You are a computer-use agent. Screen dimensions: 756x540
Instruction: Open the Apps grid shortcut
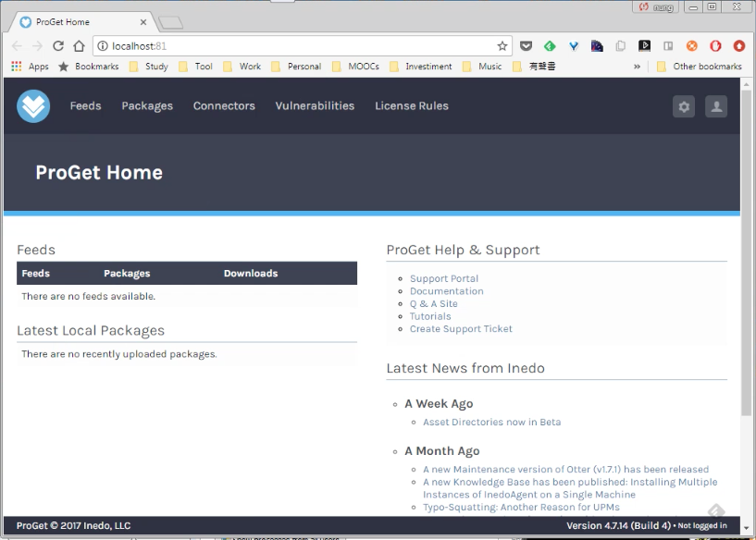click(x=30, y=67)
